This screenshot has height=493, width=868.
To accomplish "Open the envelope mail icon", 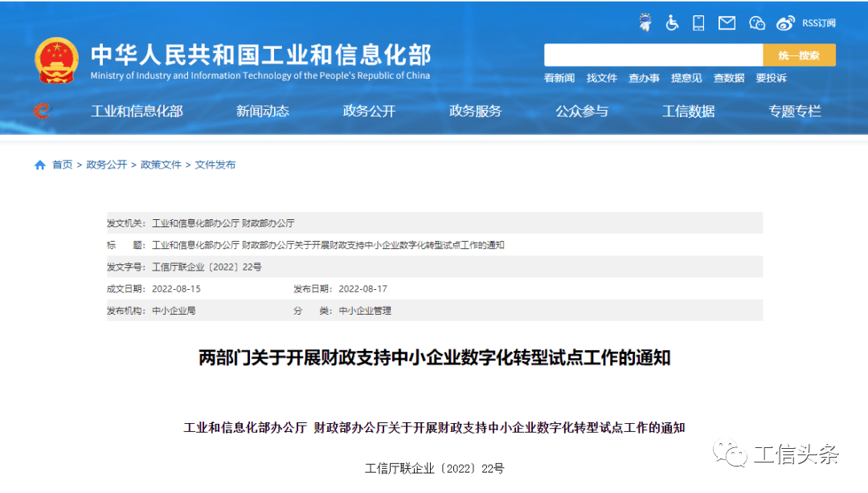I will (727, 23).
